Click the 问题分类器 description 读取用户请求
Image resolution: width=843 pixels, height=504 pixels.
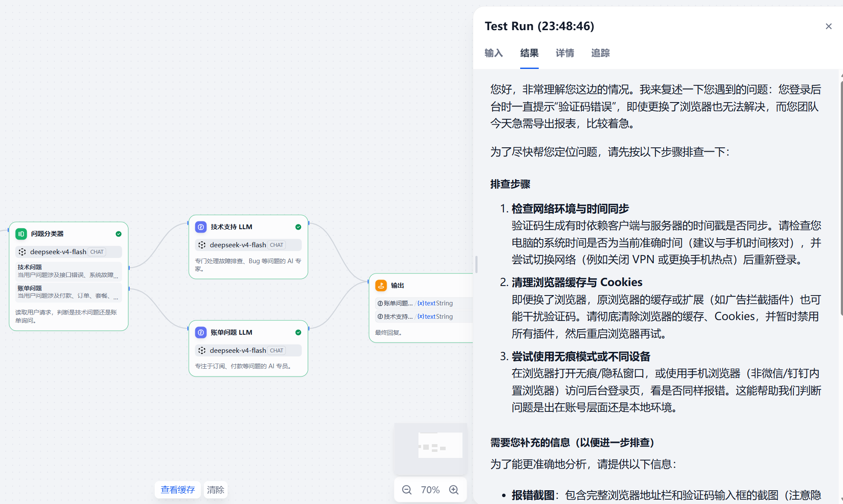click(66, 316)
